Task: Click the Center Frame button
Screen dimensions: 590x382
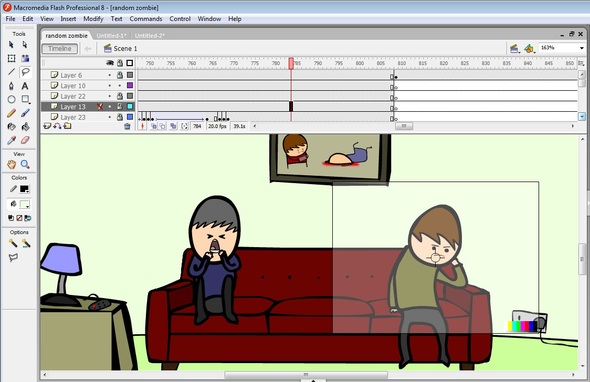Action: click(143, 126)
